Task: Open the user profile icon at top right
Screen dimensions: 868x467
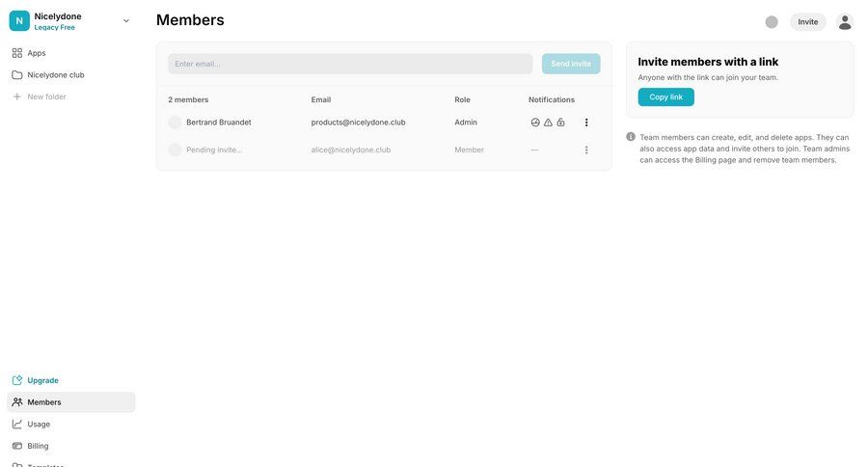Action: coord(845,22)
